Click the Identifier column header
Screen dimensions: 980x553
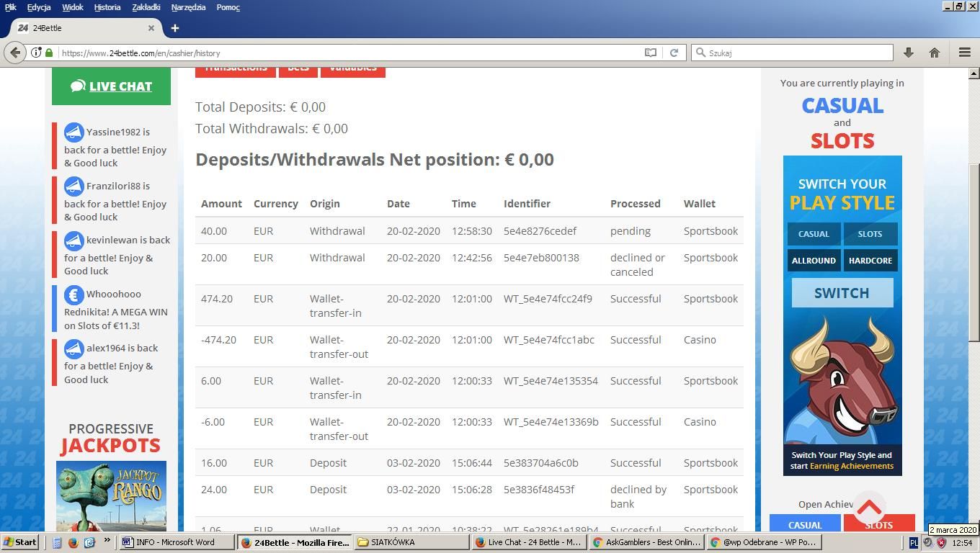(527, 204)
